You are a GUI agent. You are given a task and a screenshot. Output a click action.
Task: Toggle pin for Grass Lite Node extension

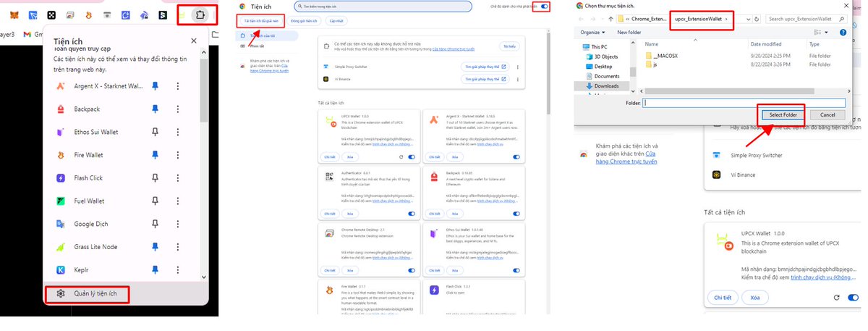(x=154, y=247)
